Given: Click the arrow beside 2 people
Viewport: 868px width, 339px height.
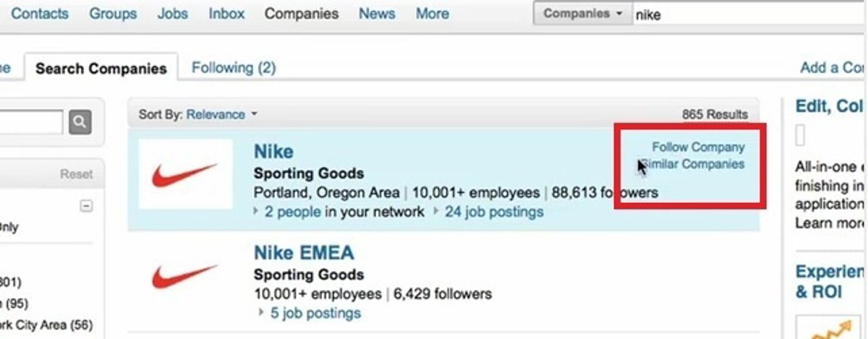Looking at the screenshot, I should tap(257, 212).
